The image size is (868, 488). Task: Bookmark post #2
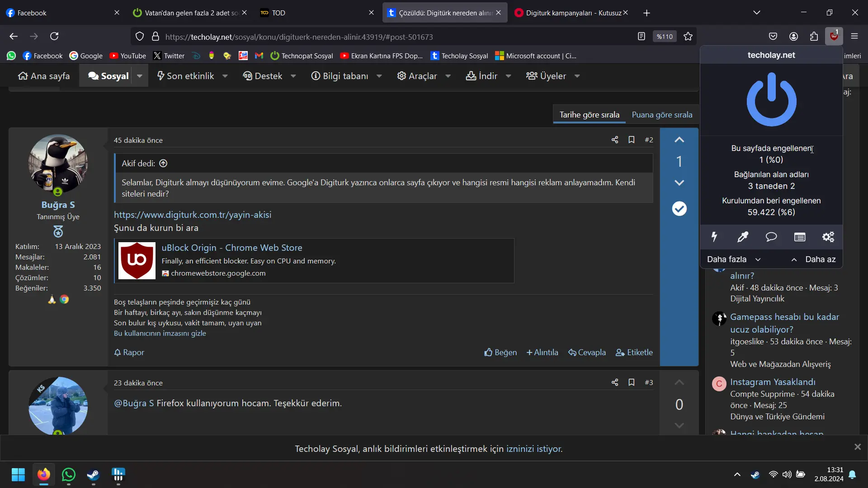click(x=632, y=140)
